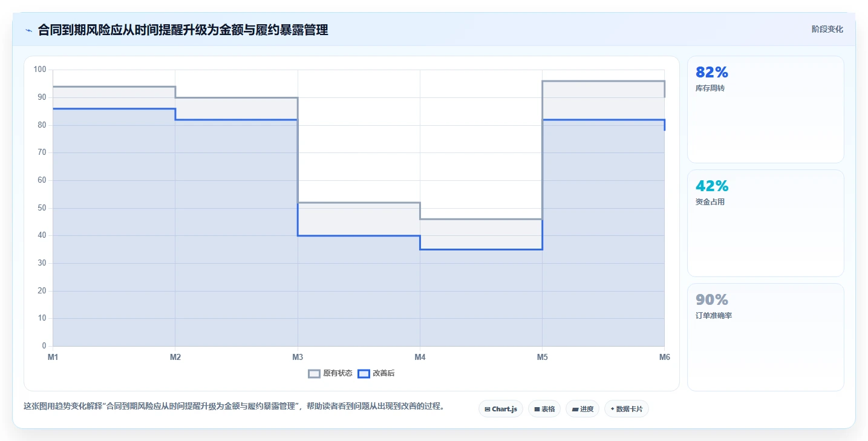Click the 阶段变化 label in header

point(827,29)
